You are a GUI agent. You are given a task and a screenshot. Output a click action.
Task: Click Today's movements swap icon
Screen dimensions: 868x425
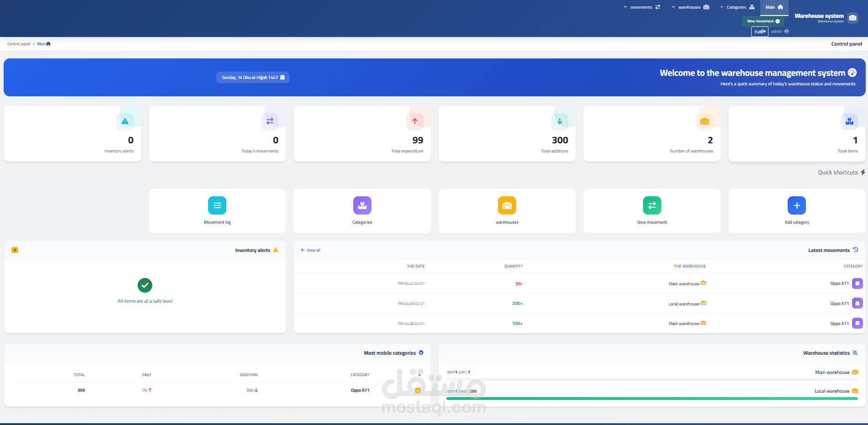pyautogui.click(x=270, y=121)
